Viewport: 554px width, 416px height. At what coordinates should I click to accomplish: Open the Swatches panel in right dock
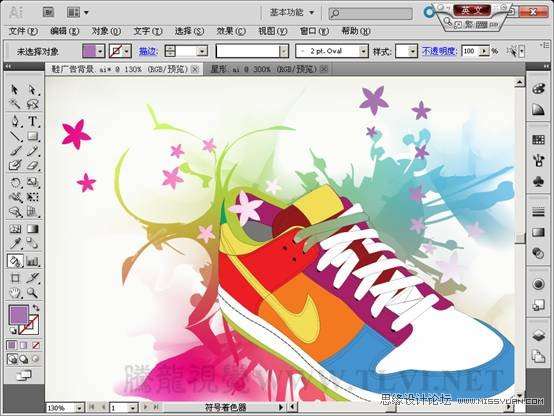[538, 140]
